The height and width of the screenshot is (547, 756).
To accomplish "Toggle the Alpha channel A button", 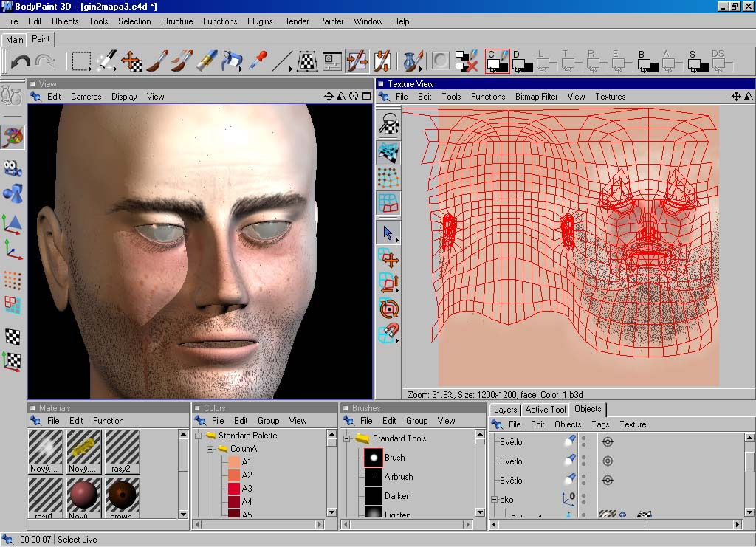I will click(x=671, y=62).
